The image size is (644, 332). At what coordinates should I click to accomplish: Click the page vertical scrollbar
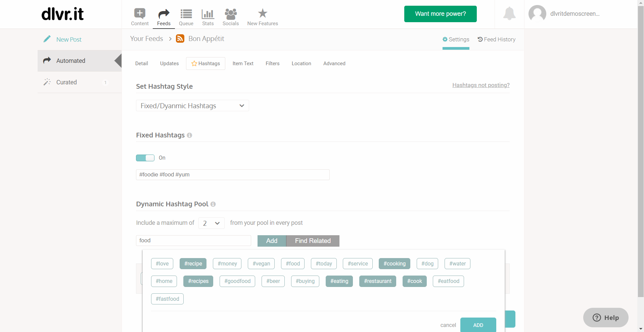point(641,151)
